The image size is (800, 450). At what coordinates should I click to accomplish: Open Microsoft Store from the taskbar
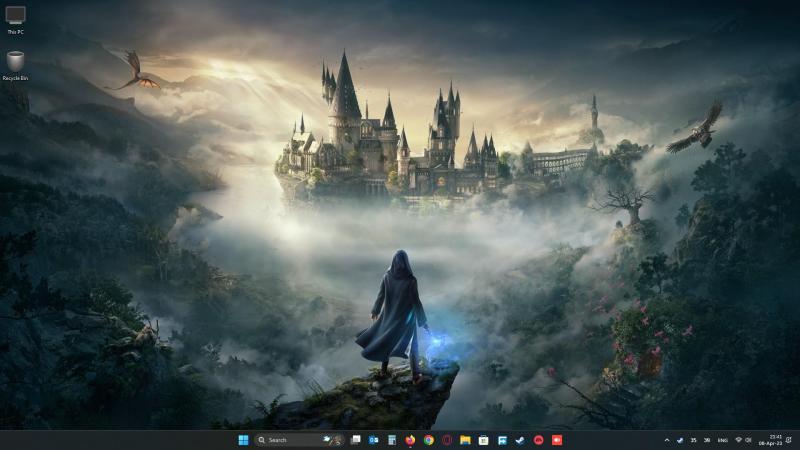point(483,440)
